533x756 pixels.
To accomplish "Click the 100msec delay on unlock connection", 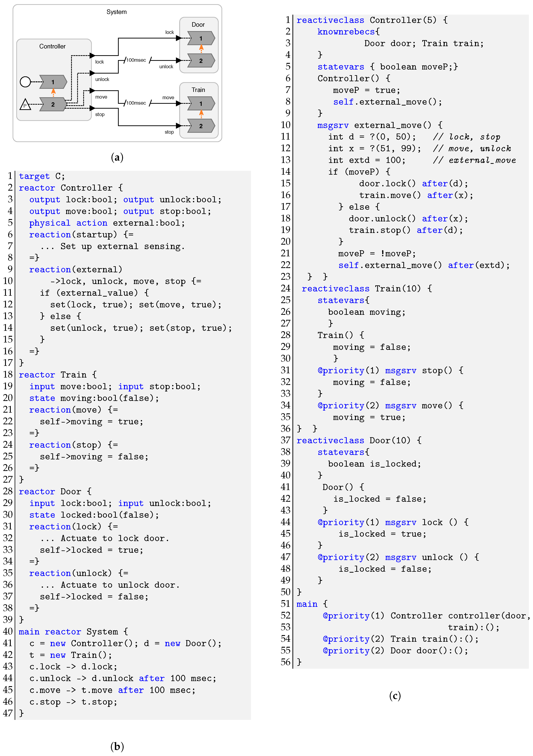I will click(136, 60).
